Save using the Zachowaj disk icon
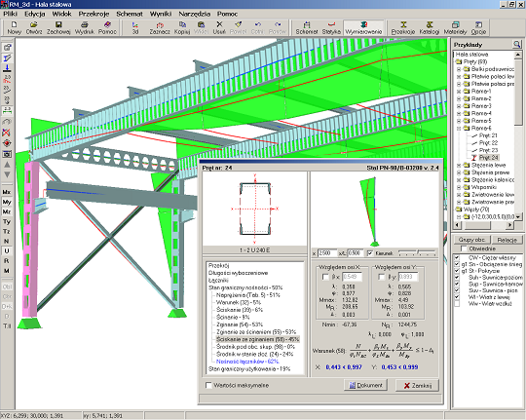This screenshot has width=526, height=420. click(x=58, y=27)
